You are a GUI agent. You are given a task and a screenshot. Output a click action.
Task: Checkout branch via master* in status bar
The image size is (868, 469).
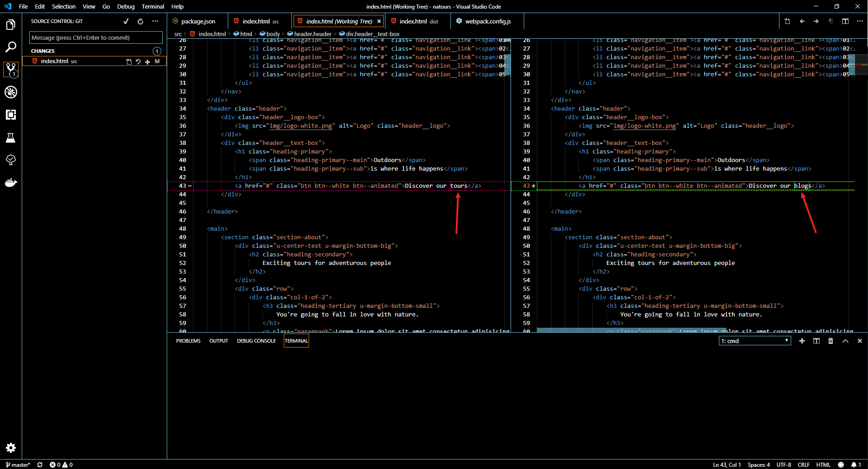click(18, 464)
